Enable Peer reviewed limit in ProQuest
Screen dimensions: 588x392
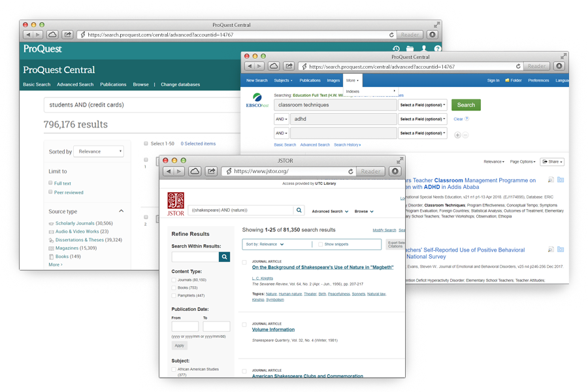[50, 191]
